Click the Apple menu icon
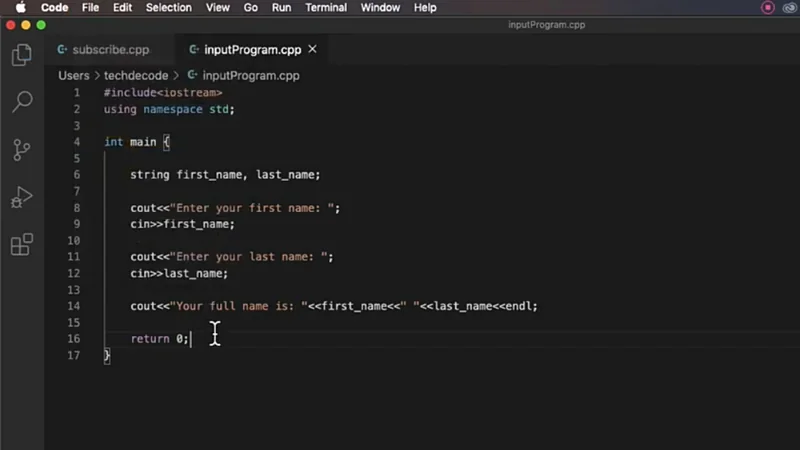The width and height of the screenshot is (800, 450). (19, 8)
